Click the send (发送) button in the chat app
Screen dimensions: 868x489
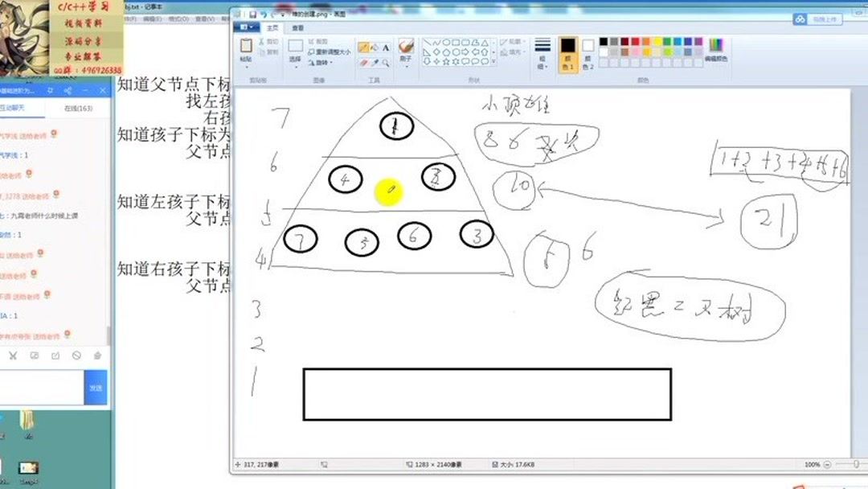coord(96,388)
